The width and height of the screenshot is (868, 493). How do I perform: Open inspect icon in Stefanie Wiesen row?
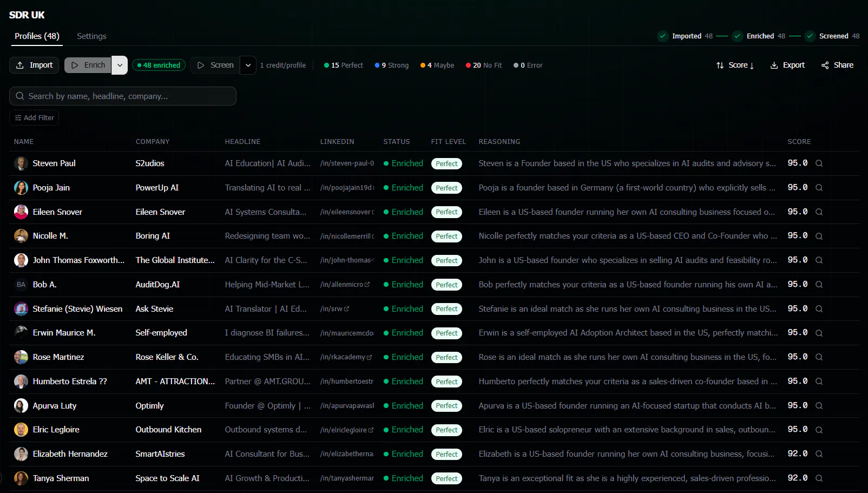[x=819, y=309]
